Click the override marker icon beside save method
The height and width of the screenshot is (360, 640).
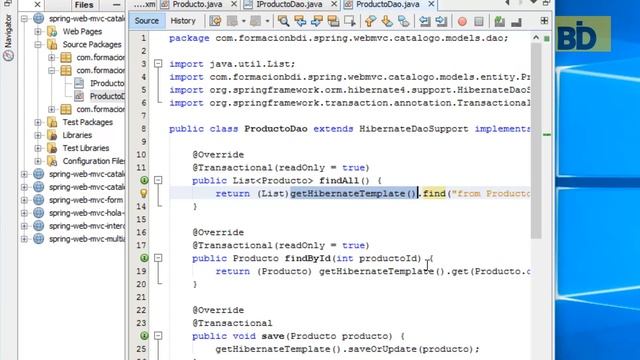(144, 336)
